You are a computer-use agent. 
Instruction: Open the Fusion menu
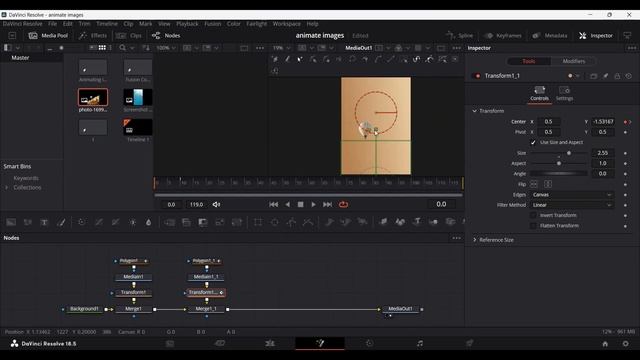pos(213,24)
